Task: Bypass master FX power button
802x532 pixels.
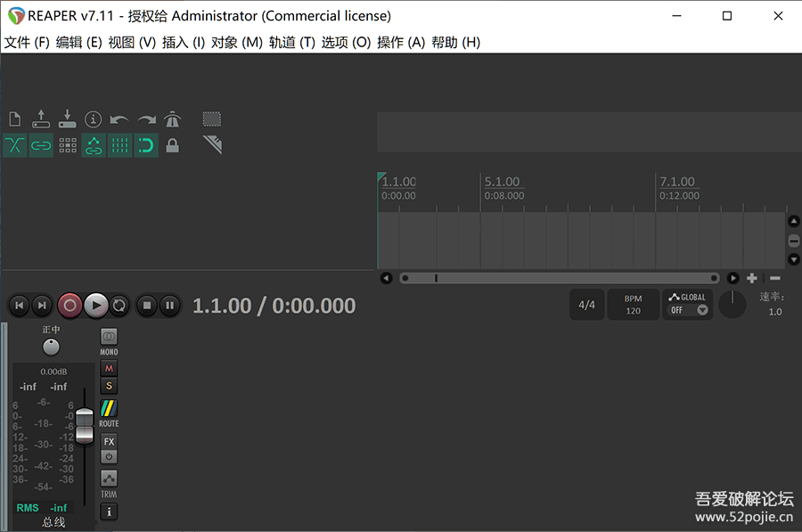Action: tap(109, 457)
